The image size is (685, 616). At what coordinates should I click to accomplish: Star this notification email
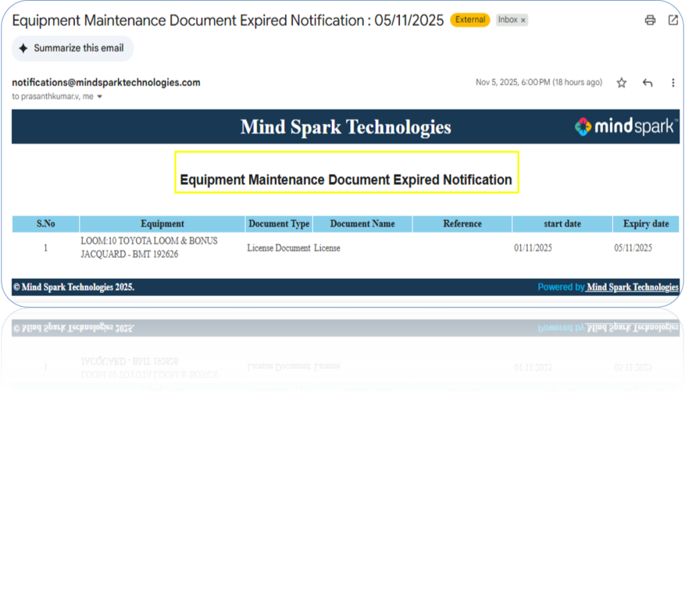(x=621, y=83)
